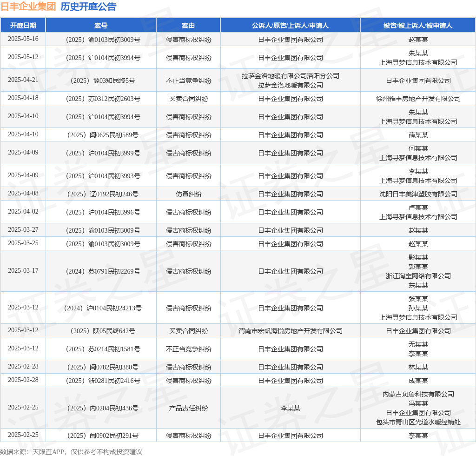The height and width of the screenshot is (456, 476).
Task: Click case number (2025) 苏0214民初1581号
Action: [103, 349]
